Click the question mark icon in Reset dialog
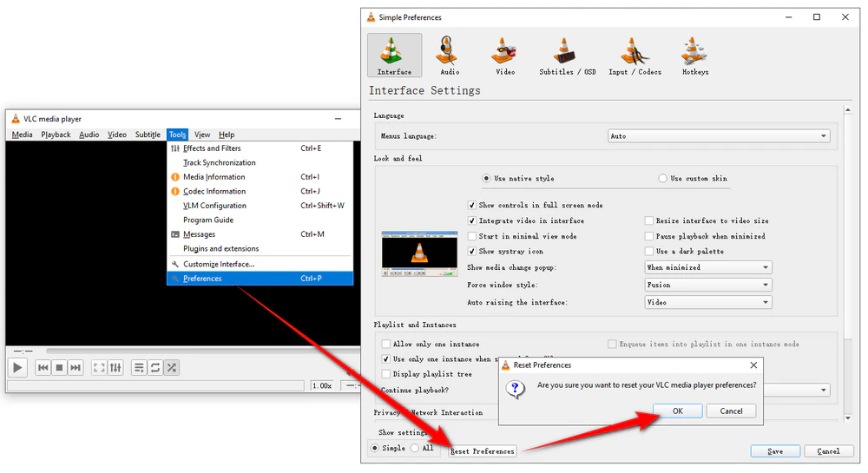 tap(515, 389)
